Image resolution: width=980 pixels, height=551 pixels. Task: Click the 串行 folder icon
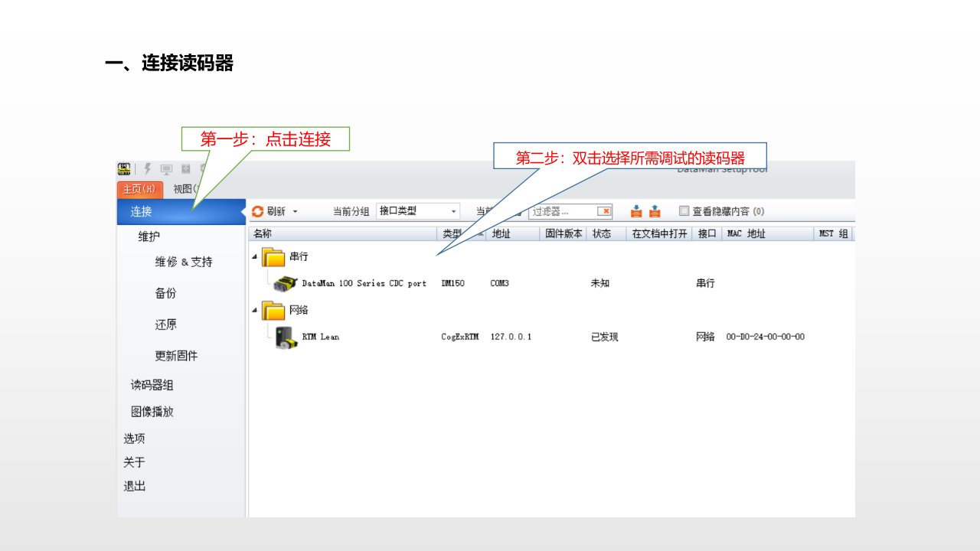pos(273,256)
